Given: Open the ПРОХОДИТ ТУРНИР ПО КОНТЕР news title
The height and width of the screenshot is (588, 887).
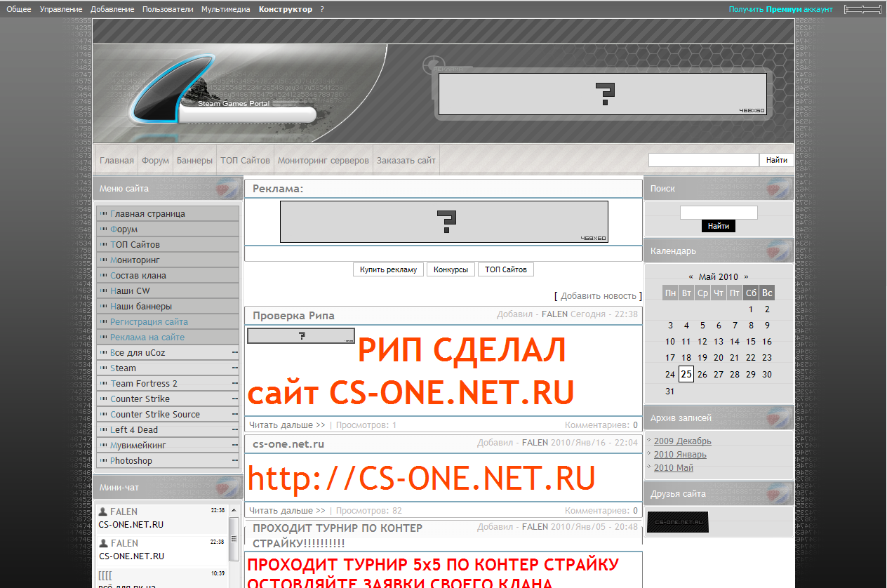Looking at the screenshot, I should (338, 535).
